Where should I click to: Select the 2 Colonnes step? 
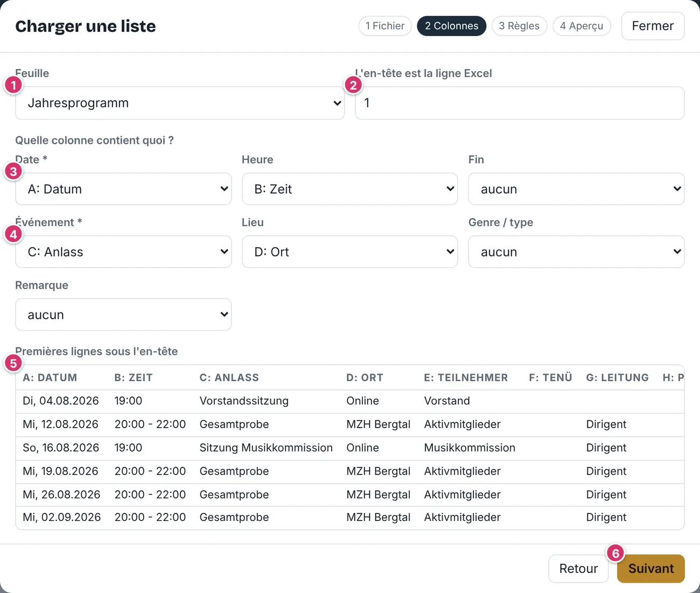click(x=451, y=26)
